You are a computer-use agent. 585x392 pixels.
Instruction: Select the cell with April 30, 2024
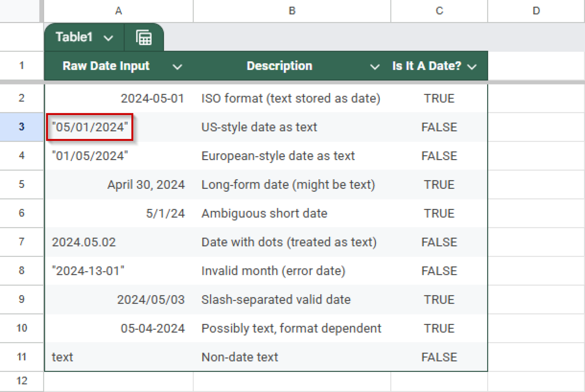pos(146,185)
